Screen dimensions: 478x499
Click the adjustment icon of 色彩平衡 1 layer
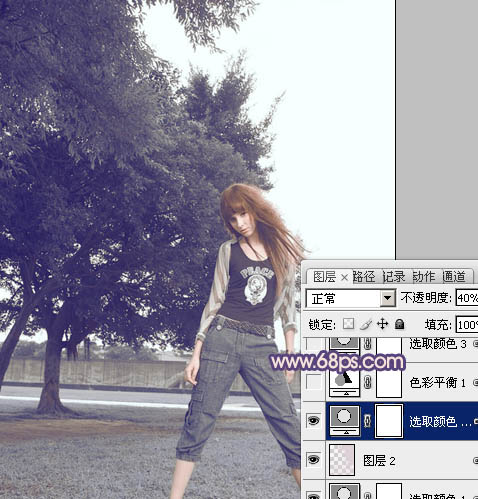[345, 382]
